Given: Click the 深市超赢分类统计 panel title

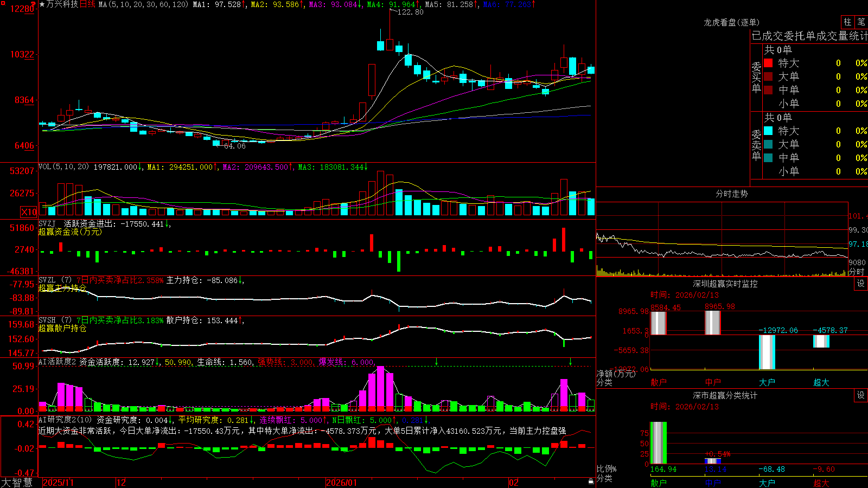Looking at the screenshot, I should tap(725, 395).
